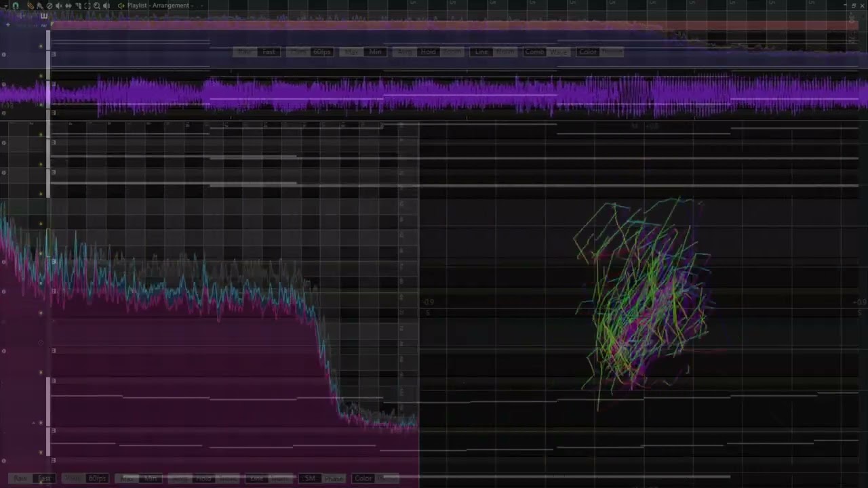Click Color in the bottom control strip

coord(363,479)
